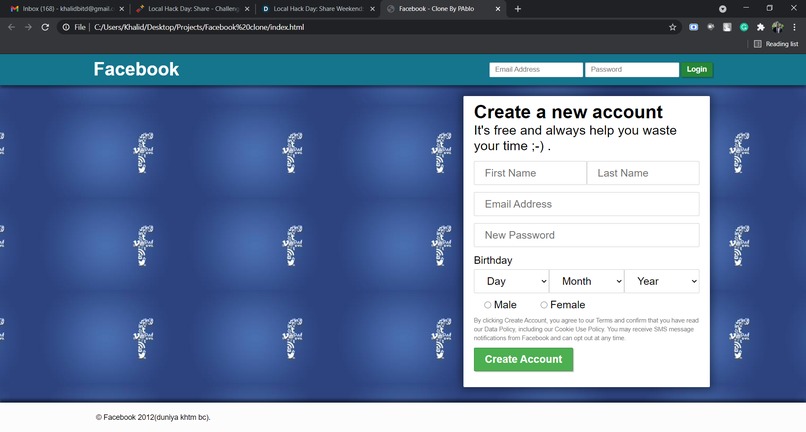Click the tab search dropdown circle icon
Viewport: 806px width, 432px height.
[723, 9]
